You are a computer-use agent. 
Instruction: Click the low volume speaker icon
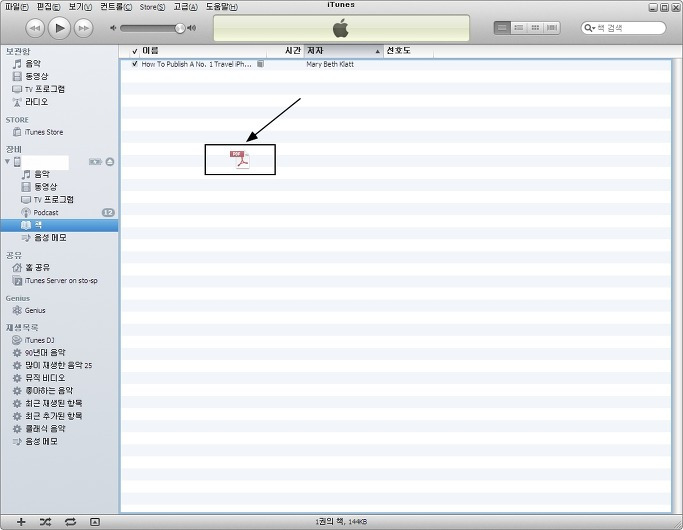[x=113, y=28]
